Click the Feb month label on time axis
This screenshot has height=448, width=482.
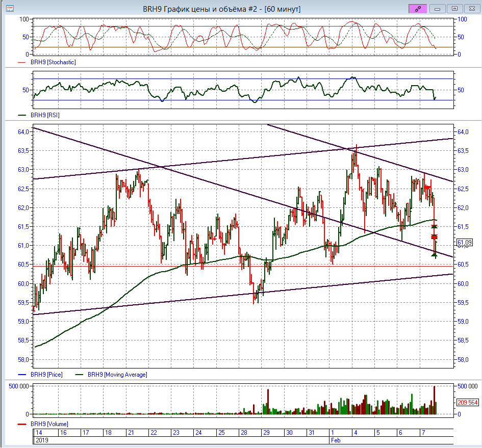tap(335, 439)
